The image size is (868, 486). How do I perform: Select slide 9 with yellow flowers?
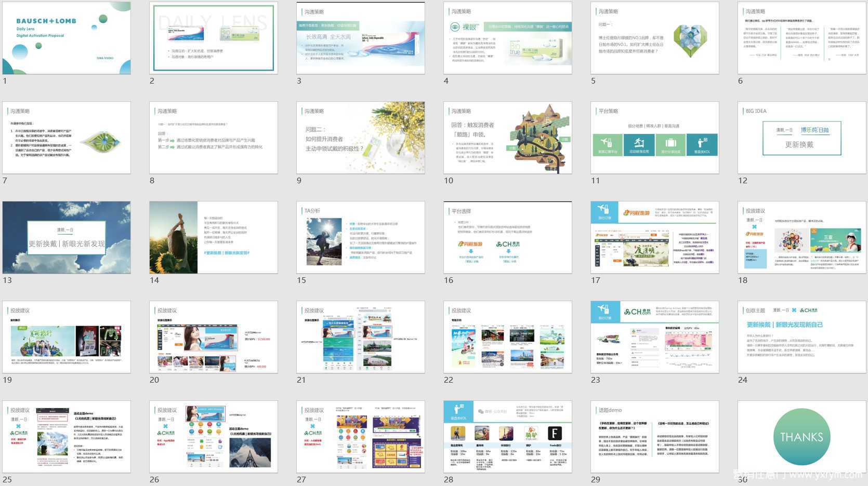361,138
